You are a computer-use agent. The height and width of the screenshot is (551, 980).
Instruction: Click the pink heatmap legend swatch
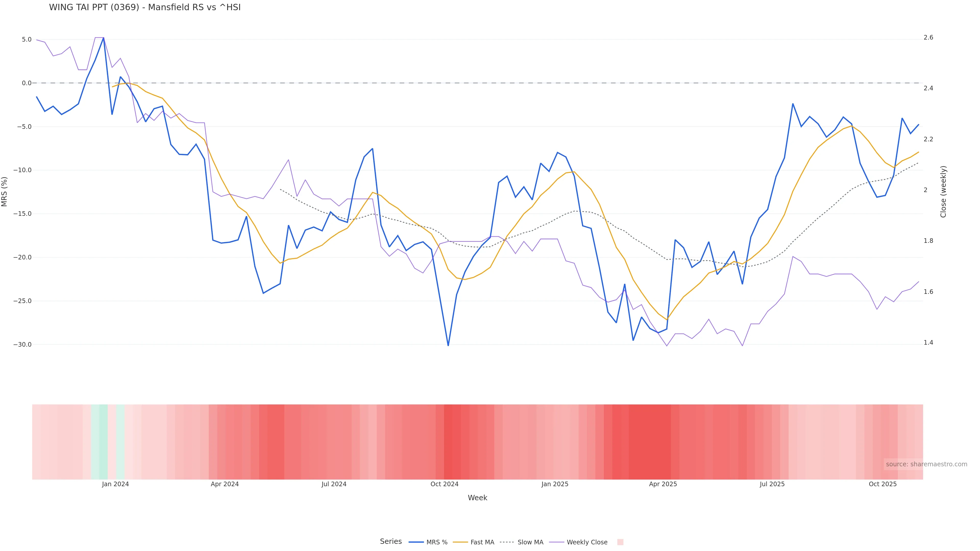pyautogui.click(x=620, y=542)
